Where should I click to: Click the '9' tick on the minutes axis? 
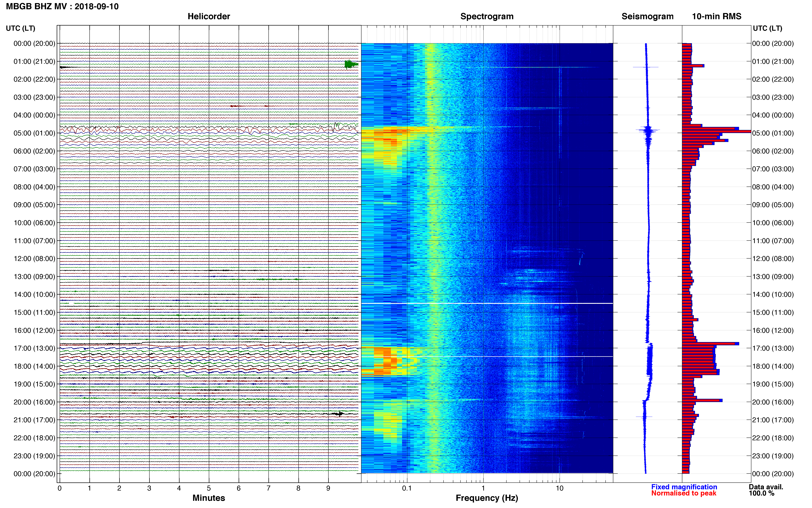(328, 488)
